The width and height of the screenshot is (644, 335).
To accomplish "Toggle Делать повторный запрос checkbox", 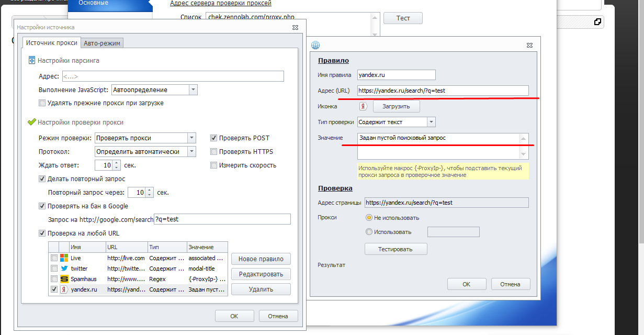I will pos(42,179).
